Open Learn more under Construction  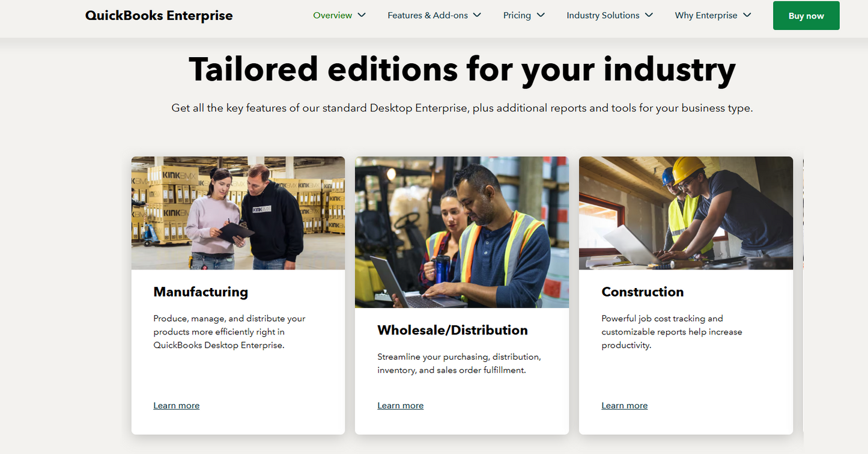[625, 406]
